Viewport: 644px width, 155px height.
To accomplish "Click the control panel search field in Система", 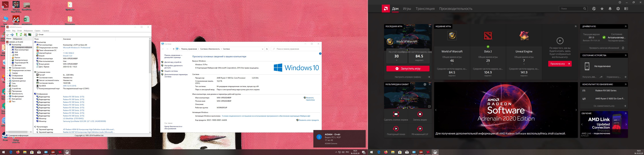I will [295, 49].
